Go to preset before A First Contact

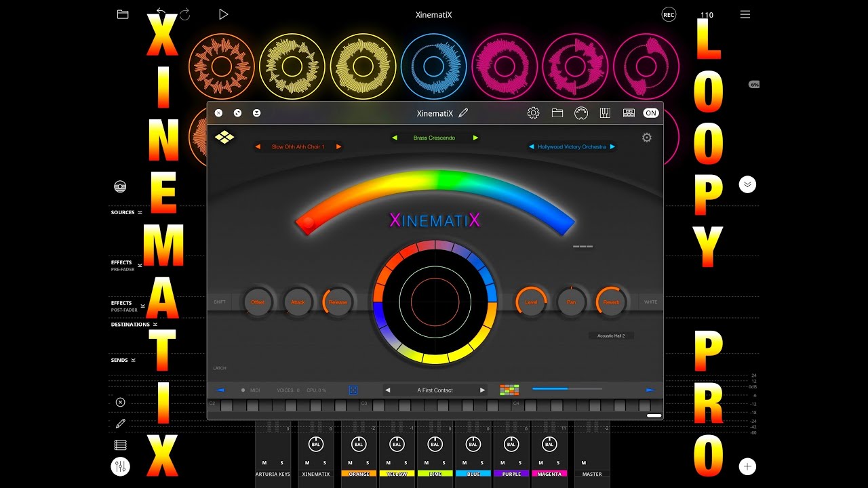point(388,390)
